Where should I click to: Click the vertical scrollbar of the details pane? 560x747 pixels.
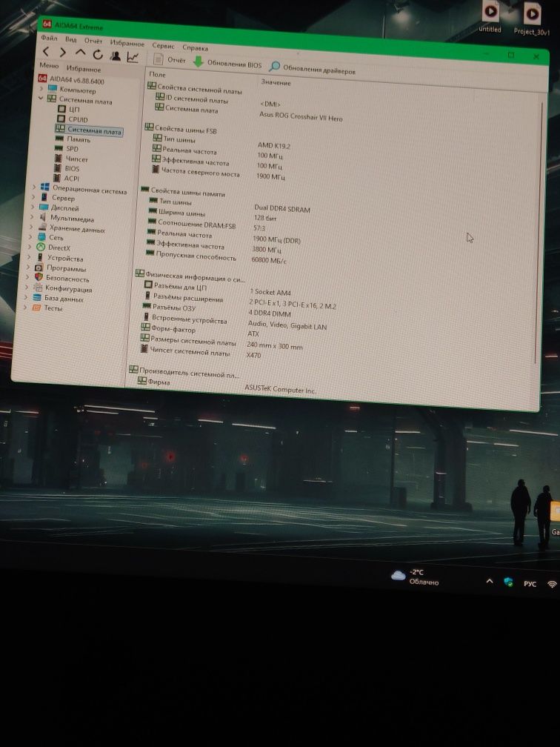click(539, 233)
